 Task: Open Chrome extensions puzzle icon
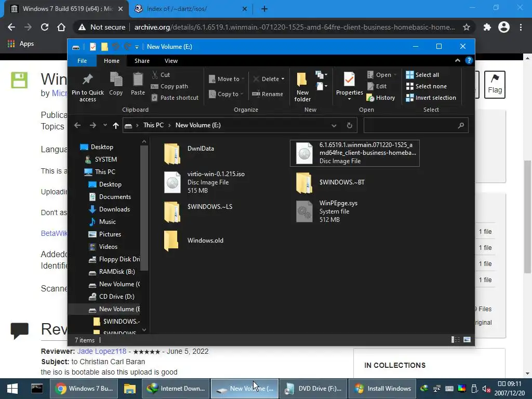[487, 27]
